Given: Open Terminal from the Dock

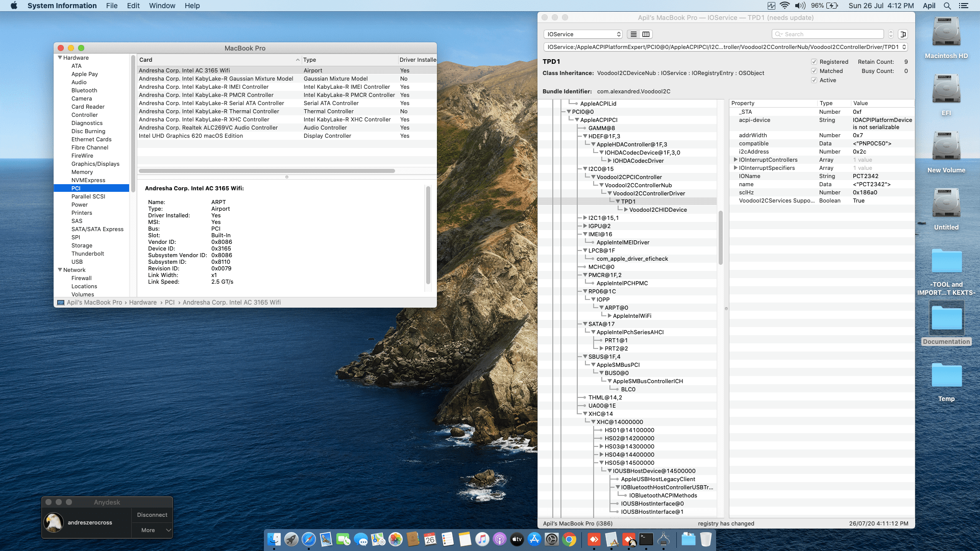Looking at the screenshot, I should pyautogui.click(x=646, y=539).
